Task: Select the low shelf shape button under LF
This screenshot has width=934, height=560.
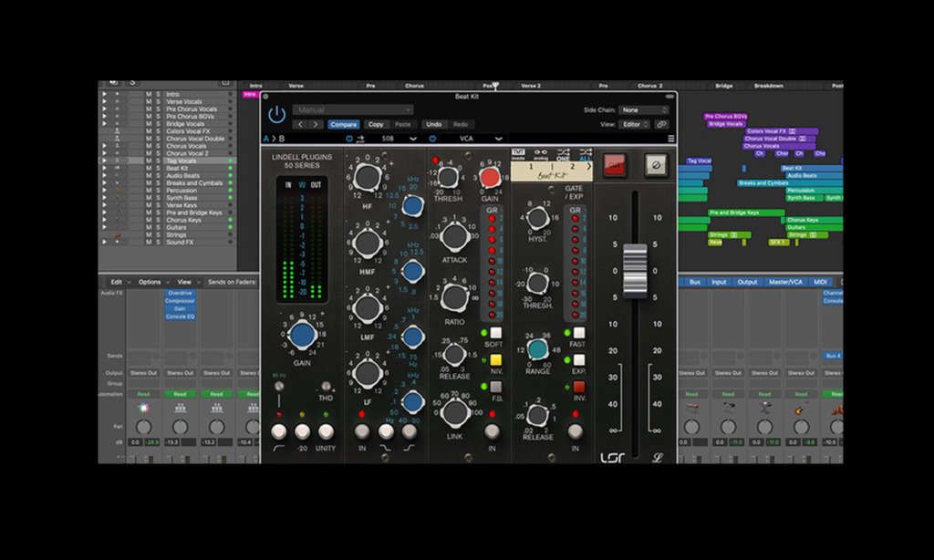Action: click(x=410, y=431)
